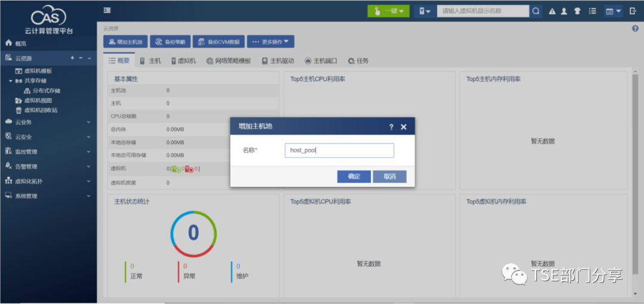The width and height of the screenshot is (644, 304).
Task: Switch to the 主机驱动 tab
Action: pyautogui.click(x=278, y=61)
